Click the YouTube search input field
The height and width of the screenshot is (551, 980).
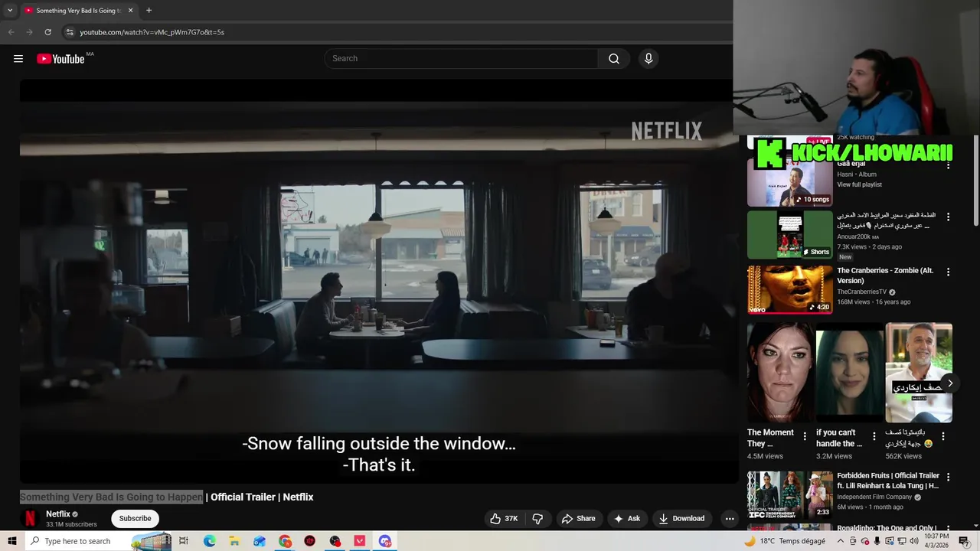(x=462, y=59)
